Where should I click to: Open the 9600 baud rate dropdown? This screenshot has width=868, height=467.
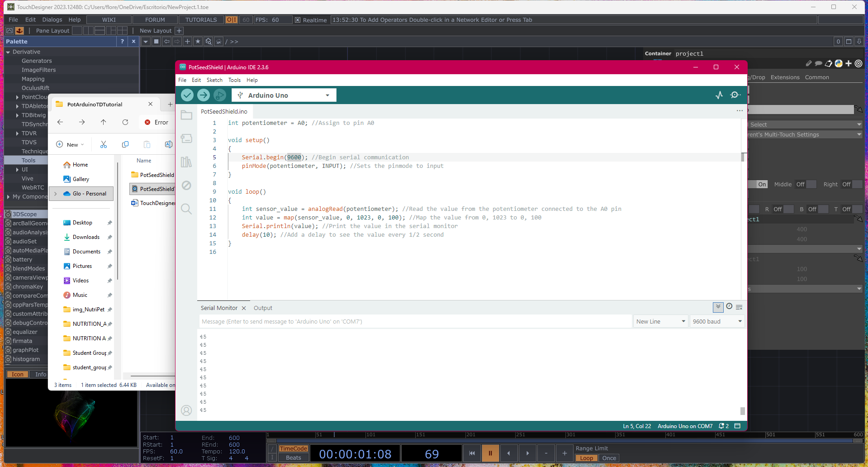717,322
